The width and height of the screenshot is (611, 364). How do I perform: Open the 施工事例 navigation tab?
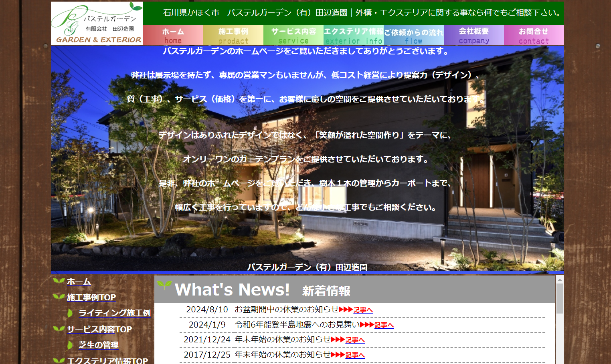(x=233, y=35)
